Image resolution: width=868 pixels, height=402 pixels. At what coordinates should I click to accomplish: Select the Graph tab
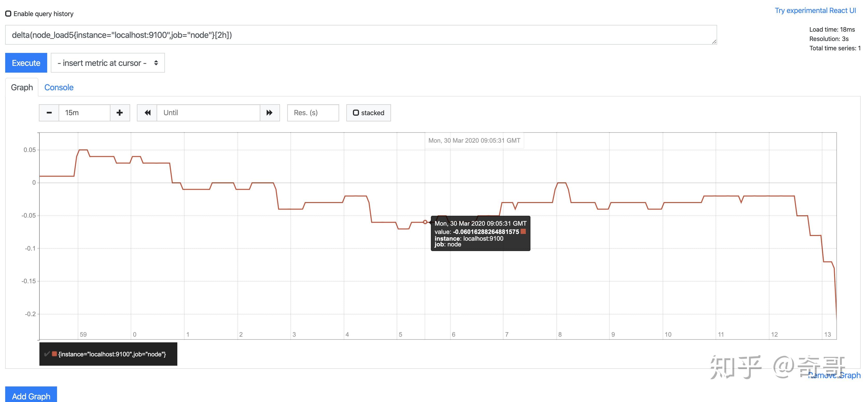[x=22, y=87]
